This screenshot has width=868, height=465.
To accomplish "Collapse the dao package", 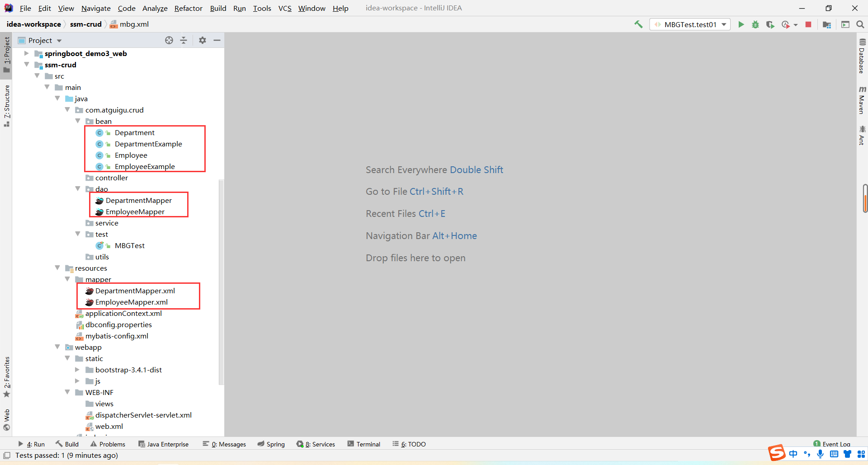I will [78, 189].
